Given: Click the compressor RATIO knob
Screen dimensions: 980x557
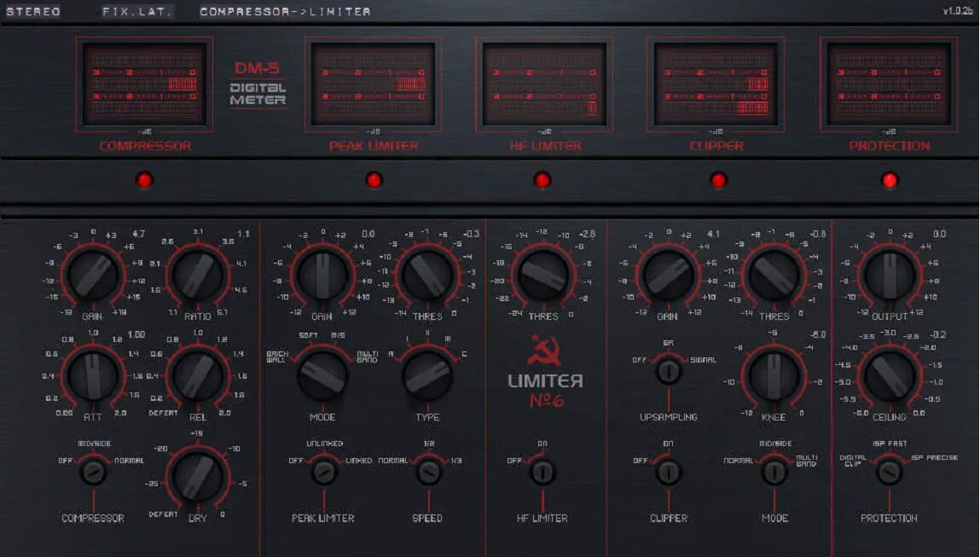Looking at the screenshot, I should [198, 275].
